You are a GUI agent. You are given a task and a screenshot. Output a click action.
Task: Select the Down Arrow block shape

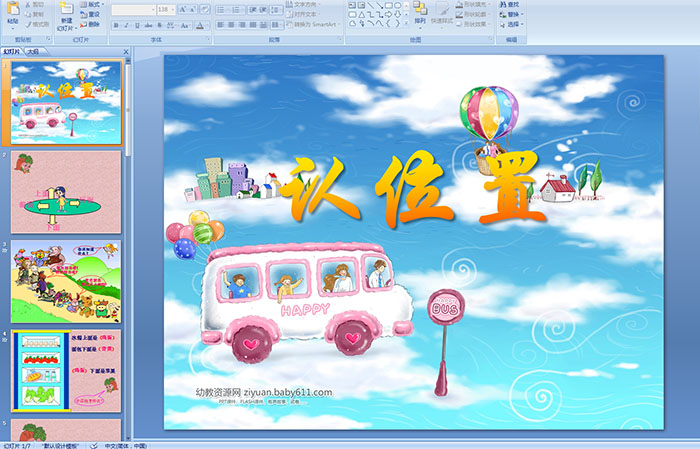click(x=398, y=15)
